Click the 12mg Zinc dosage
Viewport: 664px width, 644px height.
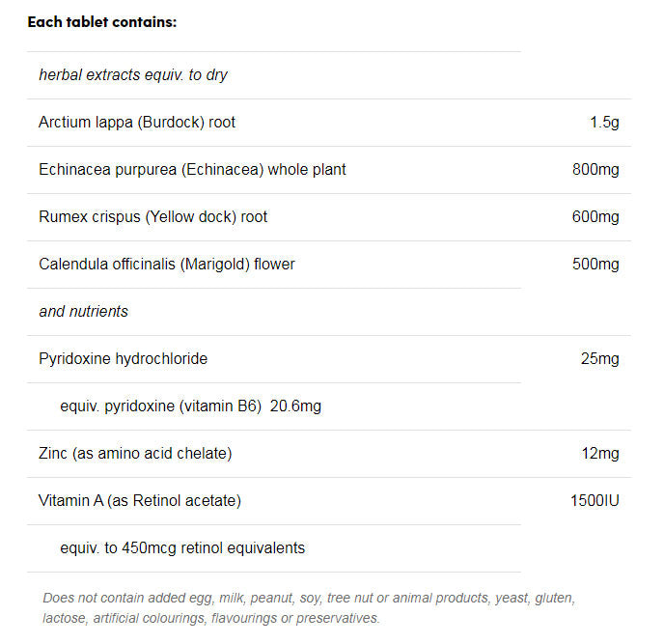599,453
